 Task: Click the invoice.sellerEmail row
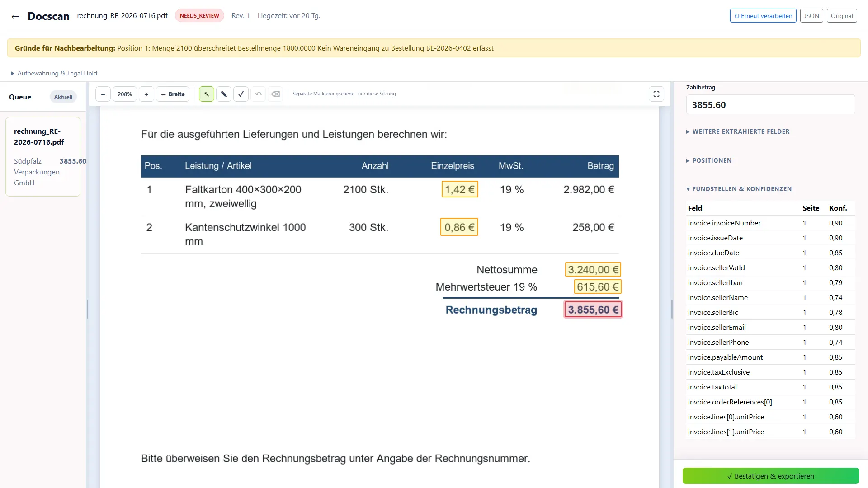771,327
